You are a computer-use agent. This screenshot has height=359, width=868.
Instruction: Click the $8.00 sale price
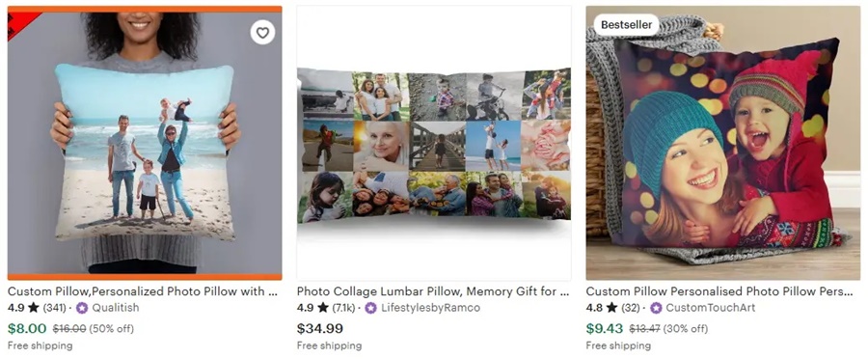tap(27, 328)
